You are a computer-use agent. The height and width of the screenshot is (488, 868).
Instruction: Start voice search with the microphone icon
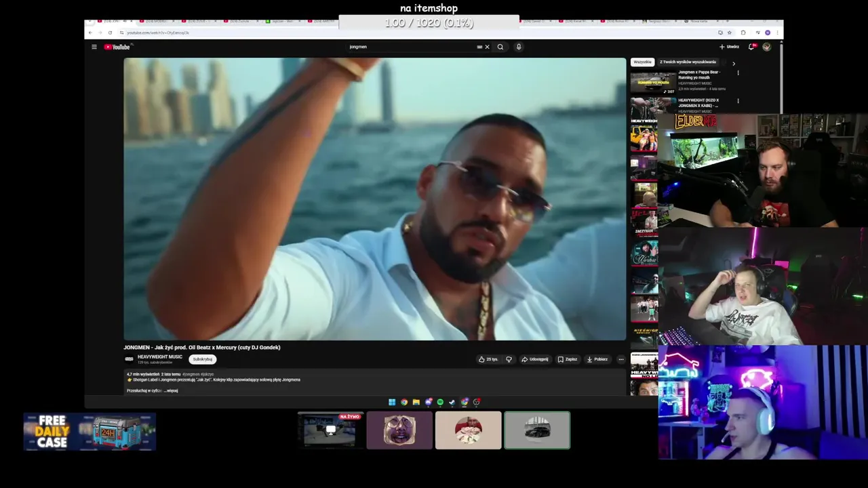[x=519, y=47]
